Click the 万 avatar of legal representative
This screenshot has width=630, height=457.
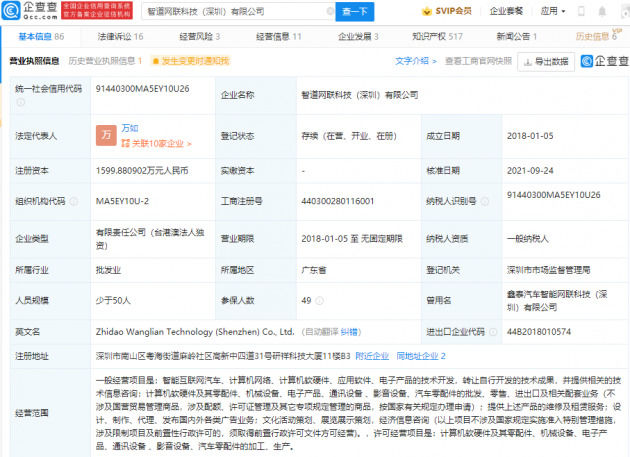click(x=106, y=135)
